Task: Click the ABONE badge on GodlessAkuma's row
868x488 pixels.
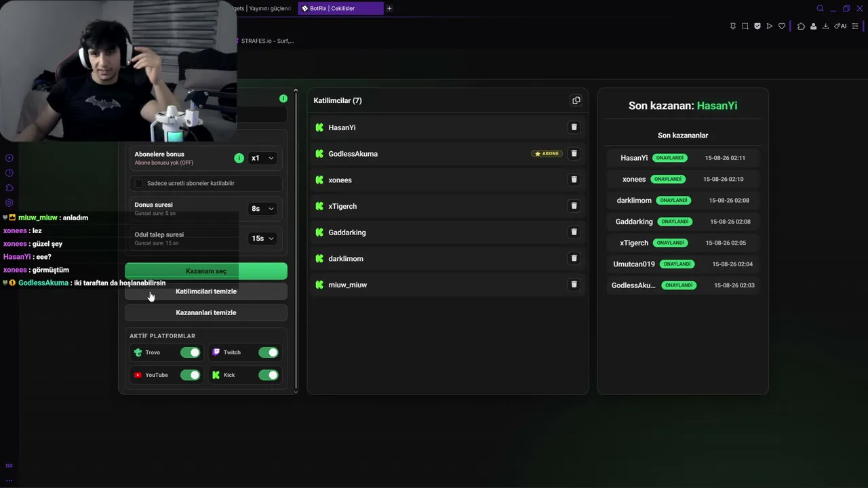Action: (x=547, y=154)
